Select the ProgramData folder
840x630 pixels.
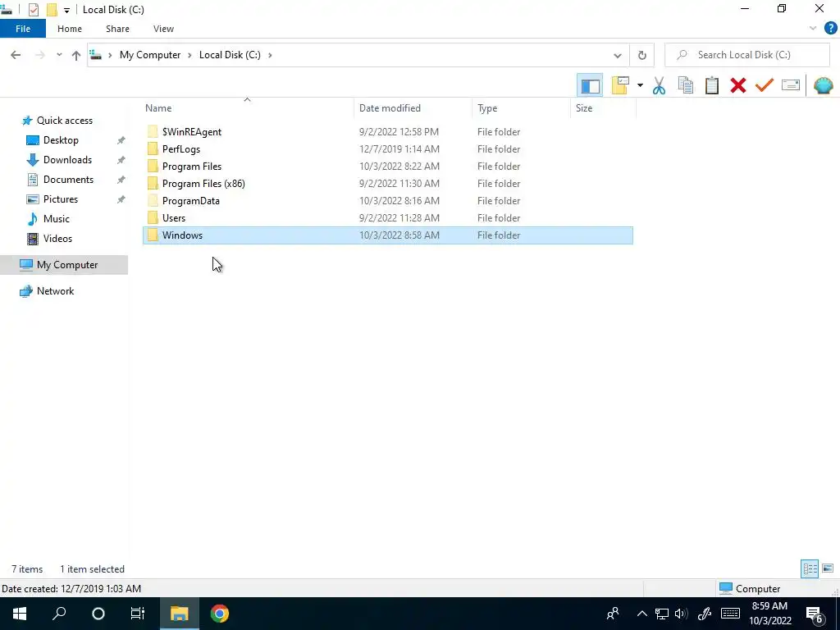pos(388,201)
